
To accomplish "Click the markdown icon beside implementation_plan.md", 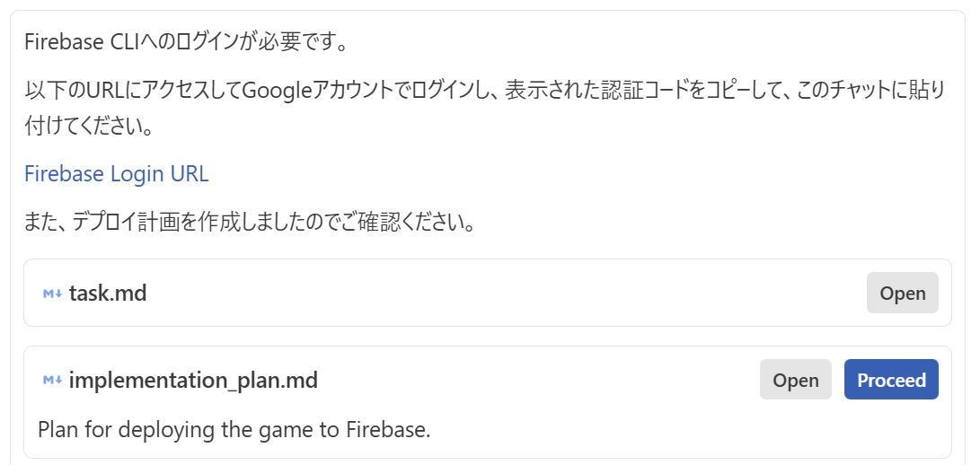I will coord(51,381).
